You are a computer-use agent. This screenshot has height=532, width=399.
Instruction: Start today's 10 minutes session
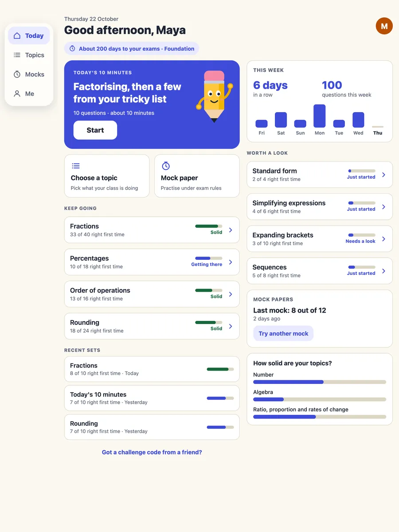pyautogui.click(x=95, y=130)
